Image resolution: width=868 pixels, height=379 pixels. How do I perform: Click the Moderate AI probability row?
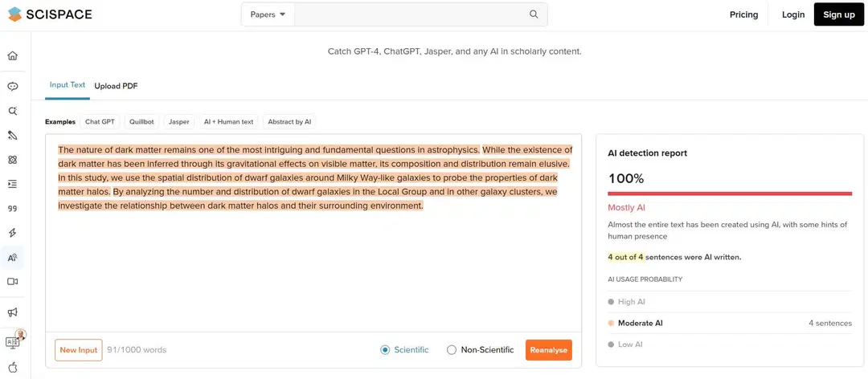pyautogui.click(x=729, y=323)
